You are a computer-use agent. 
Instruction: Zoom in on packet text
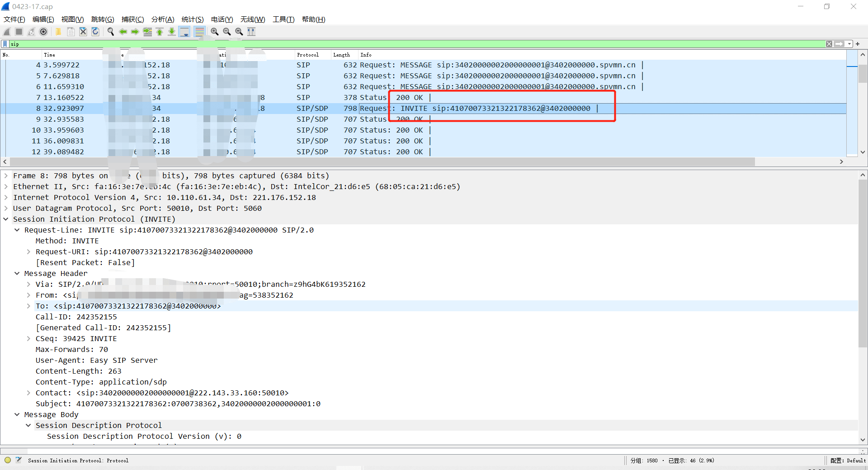click(215, 32)
